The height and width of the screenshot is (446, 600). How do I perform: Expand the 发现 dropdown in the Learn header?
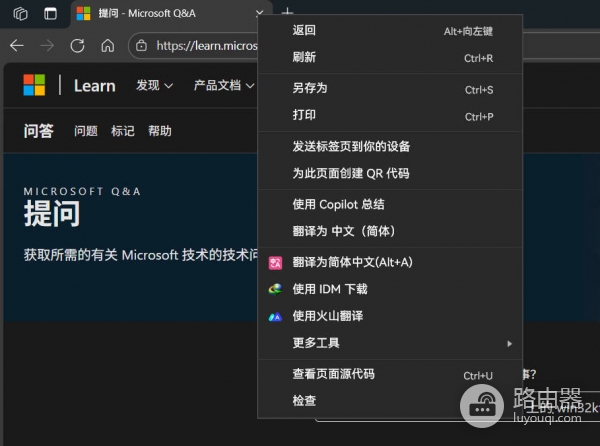[154, 85]
